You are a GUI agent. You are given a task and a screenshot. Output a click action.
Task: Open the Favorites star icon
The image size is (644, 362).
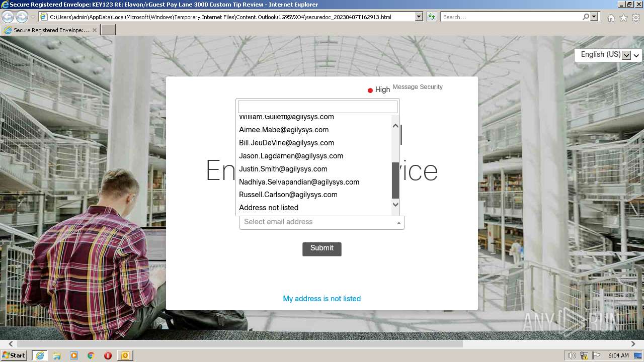click(x=623, y=18)
